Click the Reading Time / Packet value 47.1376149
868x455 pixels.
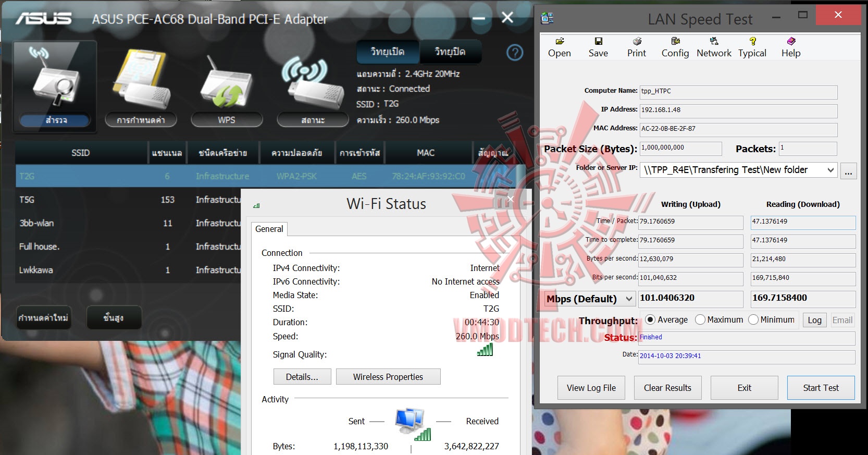803,222
